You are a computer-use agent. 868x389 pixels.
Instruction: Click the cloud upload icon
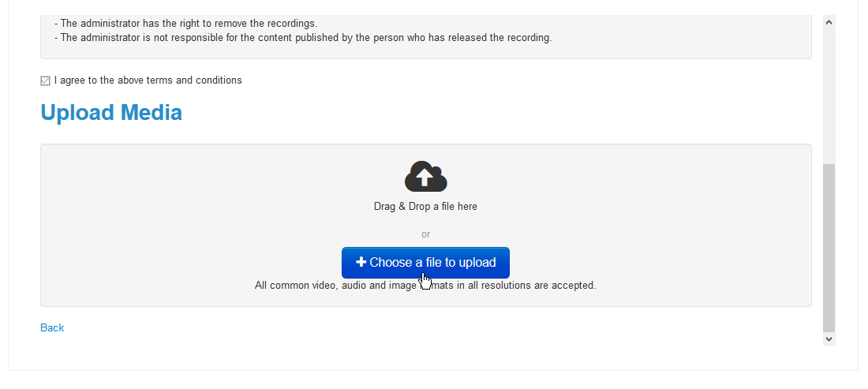pyautogui.click(x=425, y=177)
